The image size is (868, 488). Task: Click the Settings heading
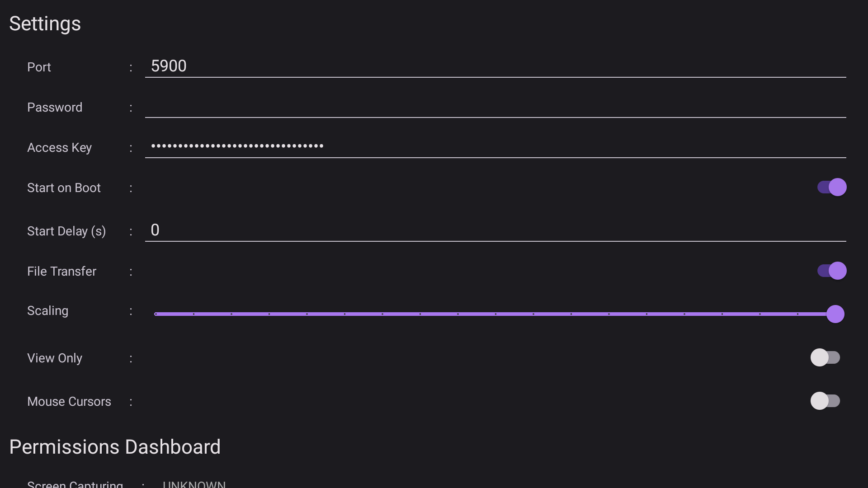45,23
